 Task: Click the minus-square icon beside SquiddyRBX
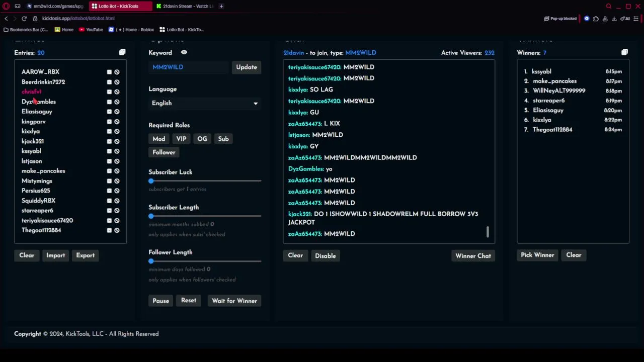(x=109, y=201)
